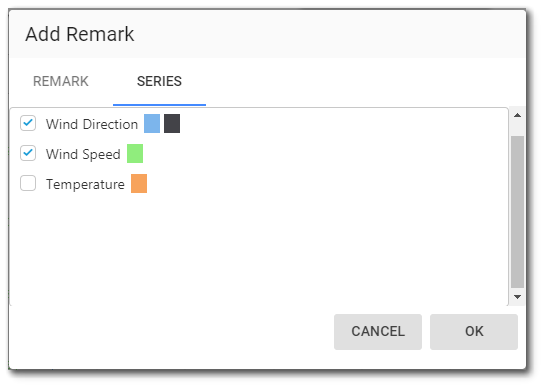Click the scrollbar down arrow

click(x=517, y=297)
